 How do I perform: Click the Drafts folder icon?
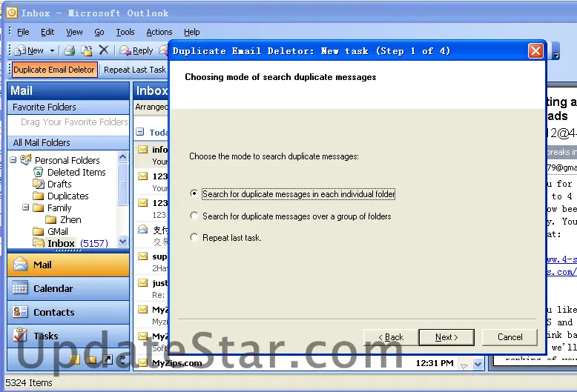pos(39,184)
